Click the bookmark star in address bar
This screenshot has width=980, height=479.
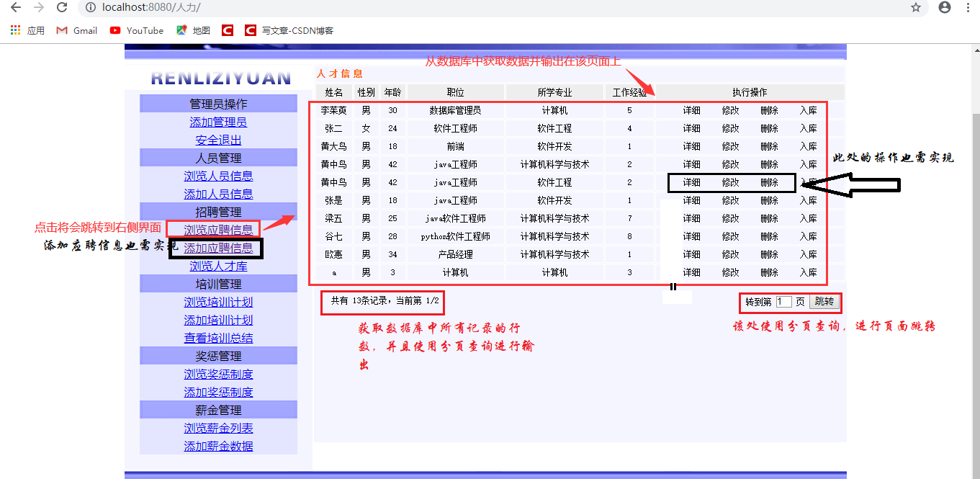click(x=916, y=7)
